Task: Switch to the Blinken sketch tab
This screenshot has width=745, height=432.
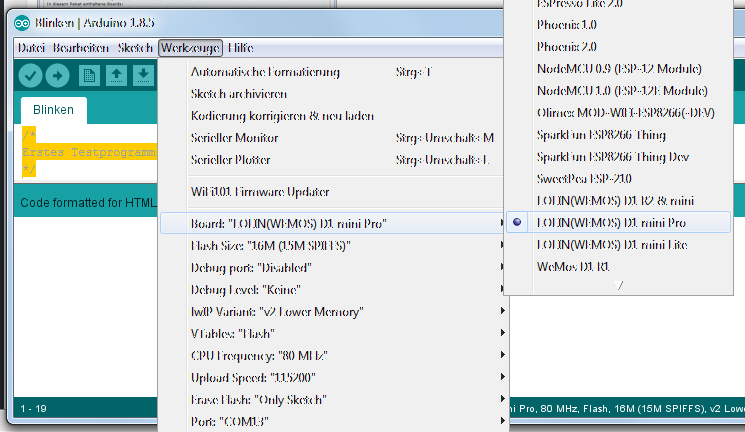Action: coord(53,110)
